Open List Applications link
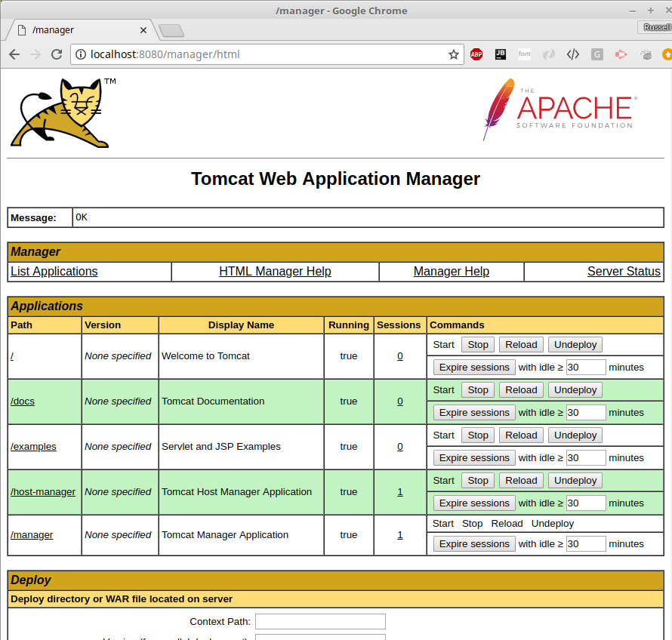 [x=54, y=271]
